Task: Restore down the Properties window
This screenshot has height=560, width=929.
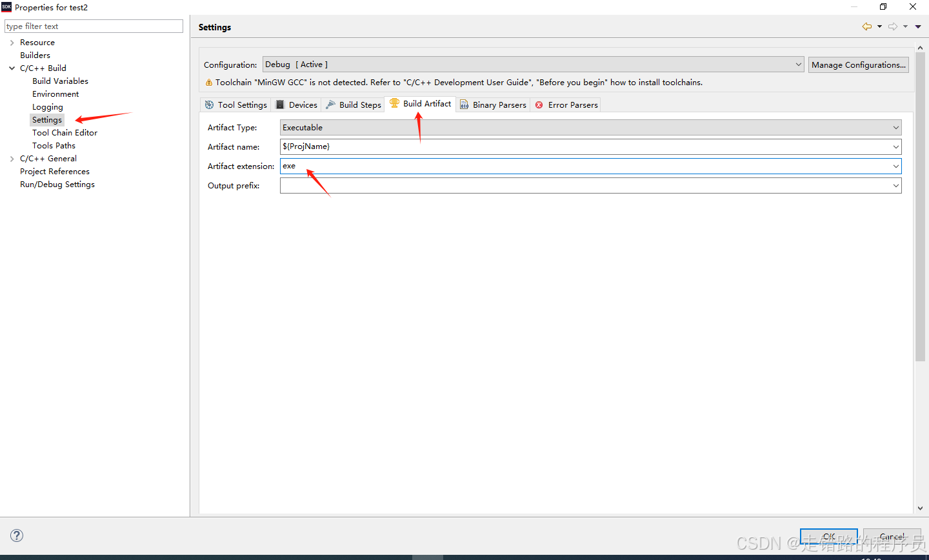Action: (883, 7)
